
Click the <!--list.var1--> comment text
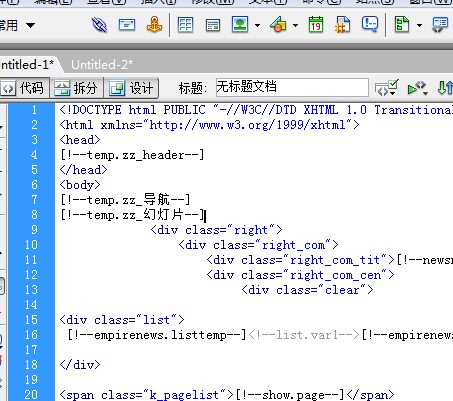304,335
